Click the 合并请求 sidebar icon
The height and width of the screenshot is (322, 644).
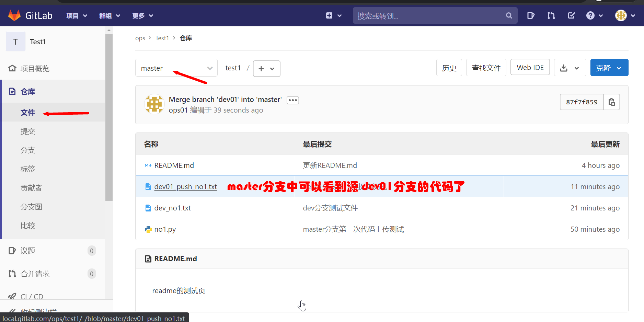[12, 274]
